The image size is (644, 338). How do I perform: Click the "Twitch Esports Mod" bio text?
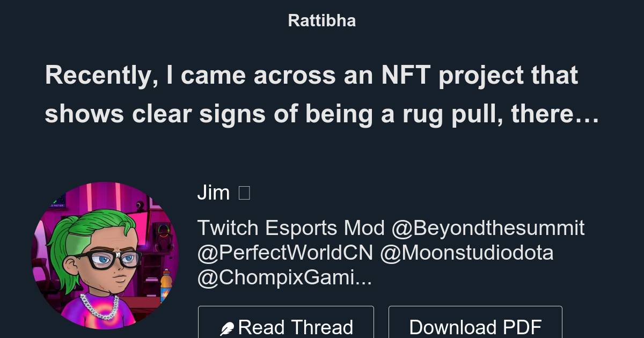point(291,228)
